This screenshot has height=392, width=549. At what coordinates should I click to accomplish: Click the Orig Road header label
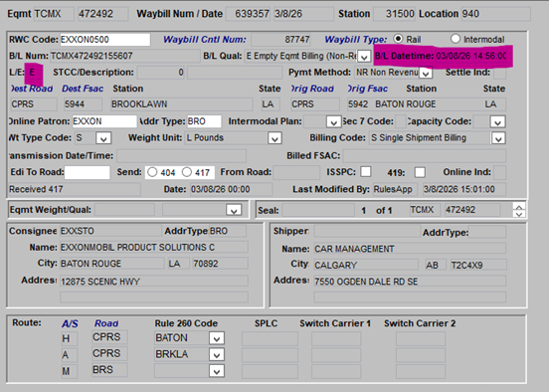(x=312, y=89)
